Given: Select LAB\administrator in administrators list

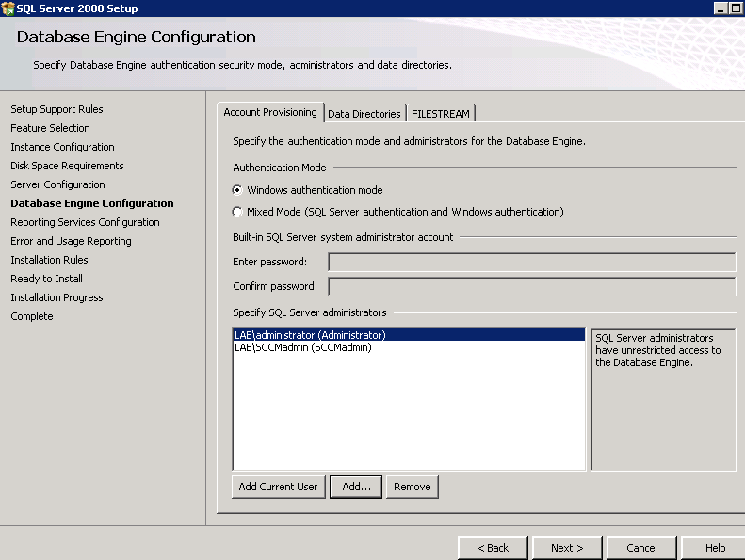Looking at the screenshot, I should pos(409,335).
